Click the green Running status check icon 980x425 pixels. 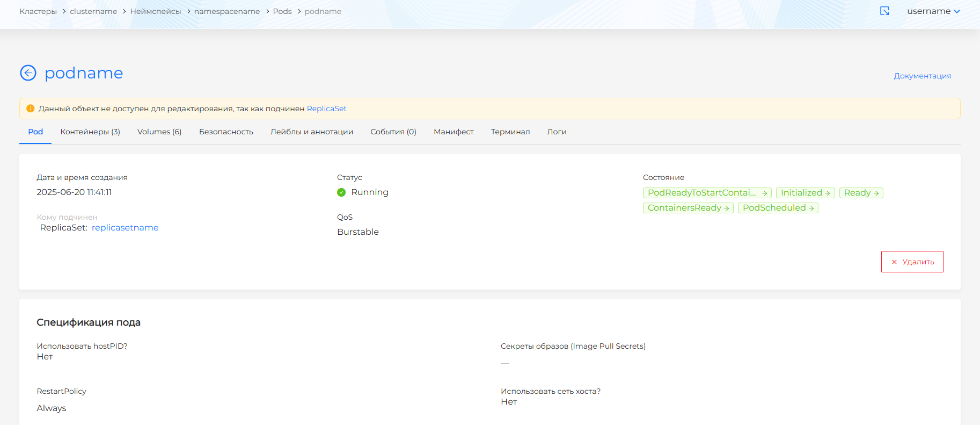[341, 192]
